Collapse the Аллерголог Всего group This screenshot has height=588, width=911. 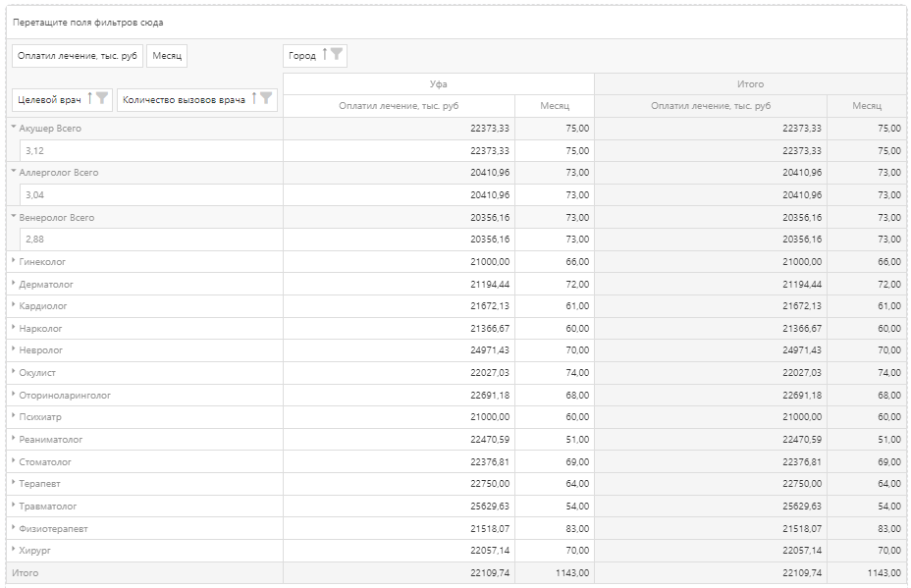(x=14, y=172)
